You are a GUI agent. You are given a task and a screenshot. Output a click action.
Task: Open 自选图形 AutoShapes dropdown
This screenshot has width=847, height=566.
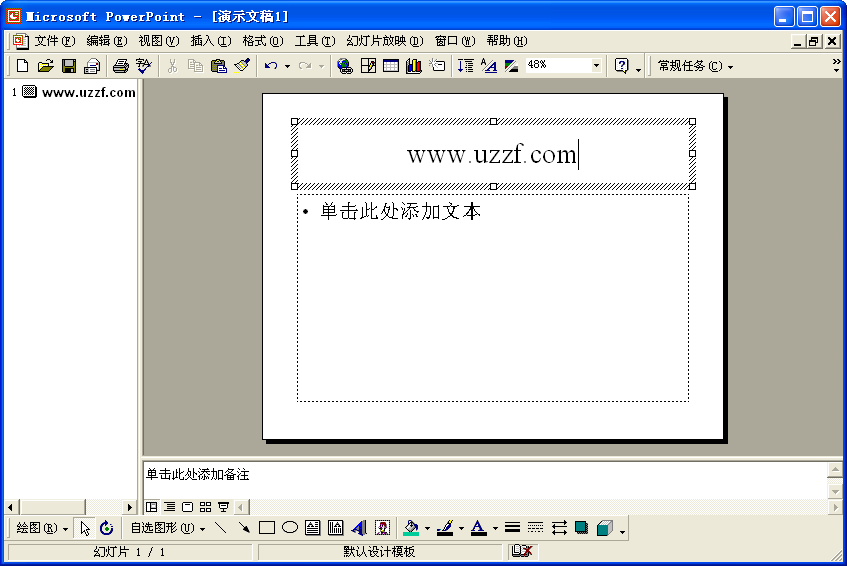coord(168,528)
